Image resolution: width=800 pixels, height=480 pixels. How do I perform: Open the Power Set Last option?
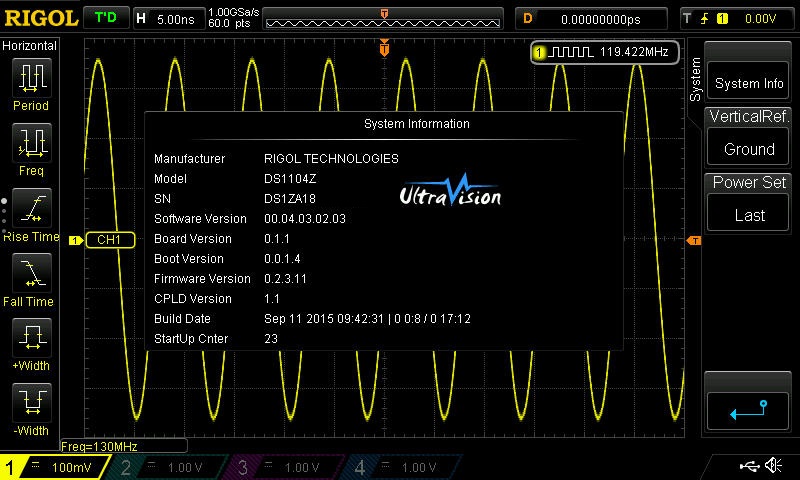click(749, 204)
